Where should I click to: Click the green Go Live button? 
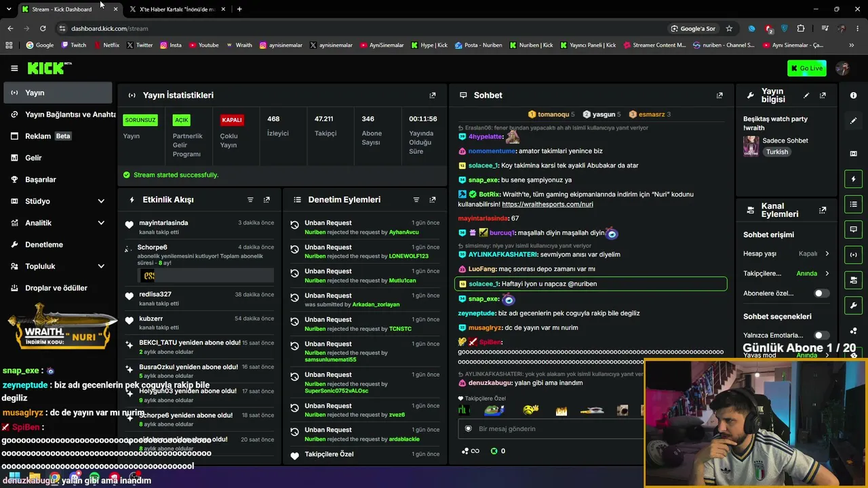pos(807,68)
